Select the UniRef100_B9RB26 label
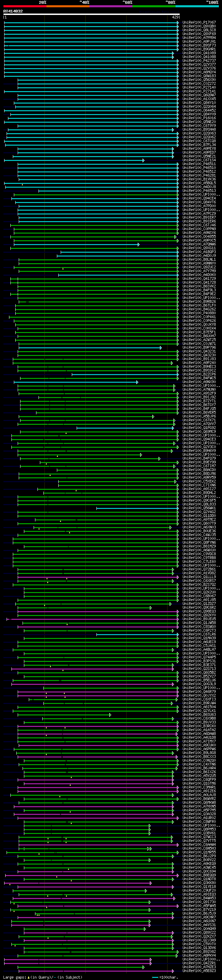The height and width of the screenshot is (980, 222). point(199,302)
